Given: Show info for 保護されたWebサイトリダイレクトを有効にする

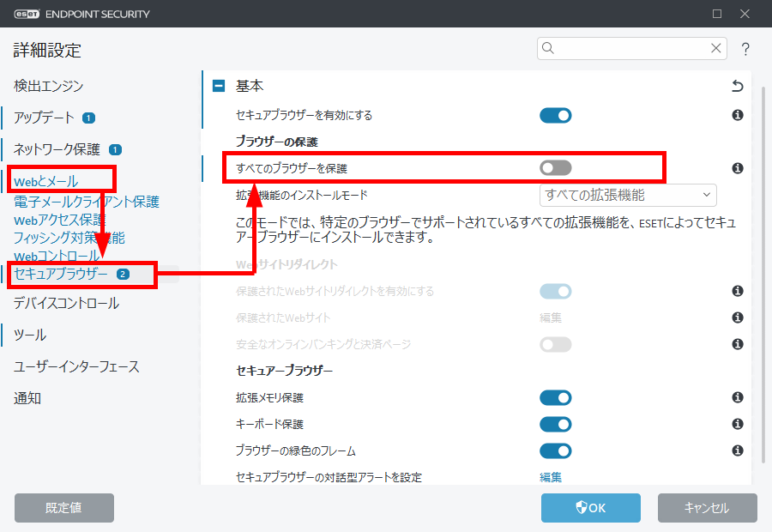Looking at the screenshot, I should click(738, 291).
